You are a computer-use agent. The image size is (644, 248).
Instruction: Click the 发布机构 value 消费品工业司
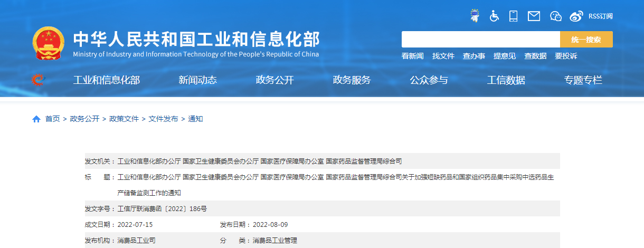137,241
